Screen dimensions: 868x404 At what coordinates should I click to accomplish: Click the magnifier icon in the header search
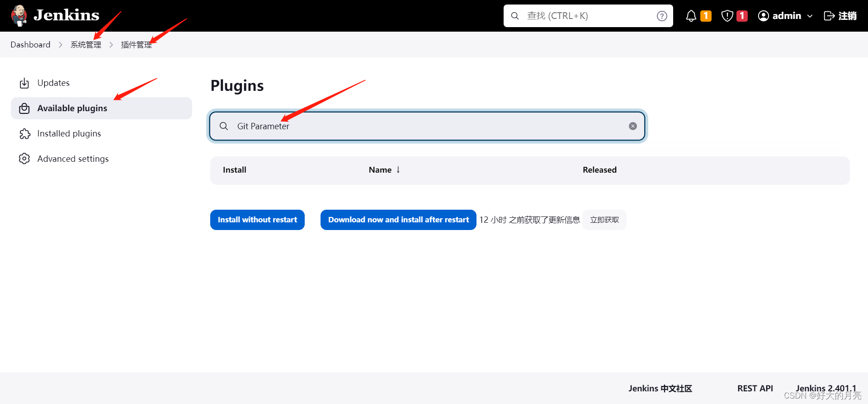515,16
